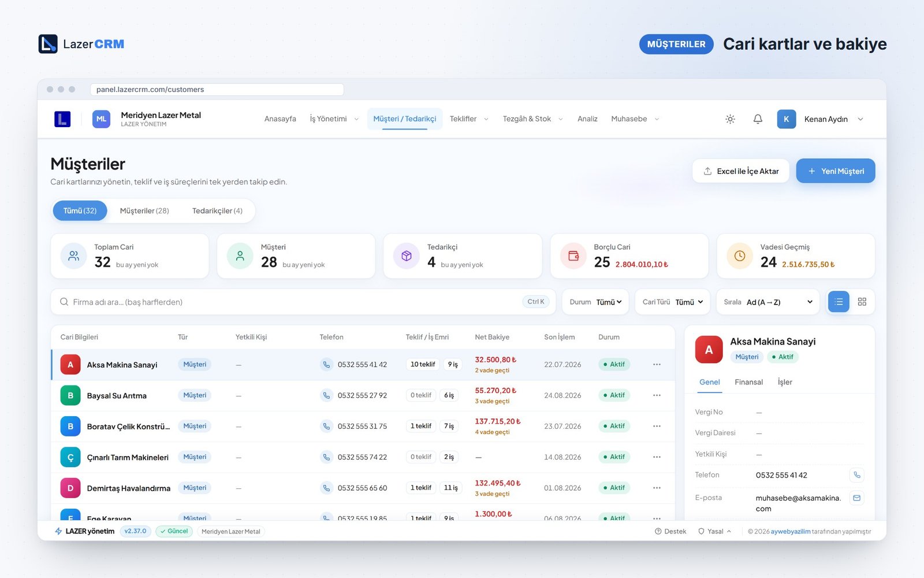
Task: Click the phone icon in Demirtaş Havalandırma row
Action: pyautogui.click(x=326, y=488)
